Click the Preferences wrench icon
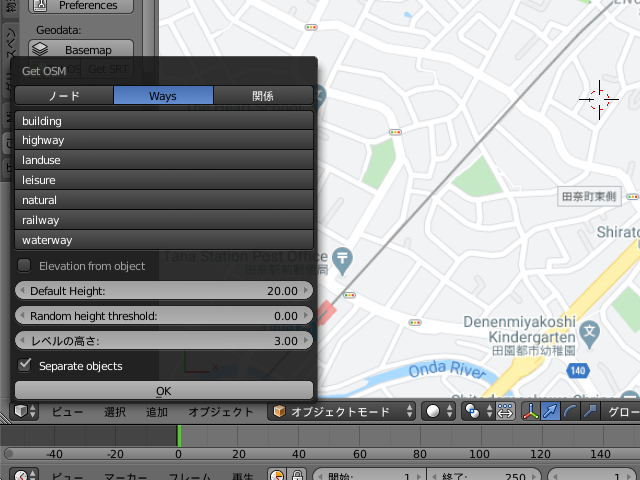Image resolution: width=640 pixels, height=480 pixels. coord(40,5)
